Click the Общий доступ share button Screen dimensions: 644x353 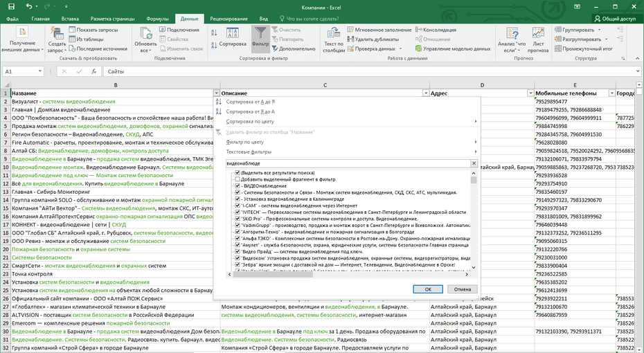615,19
